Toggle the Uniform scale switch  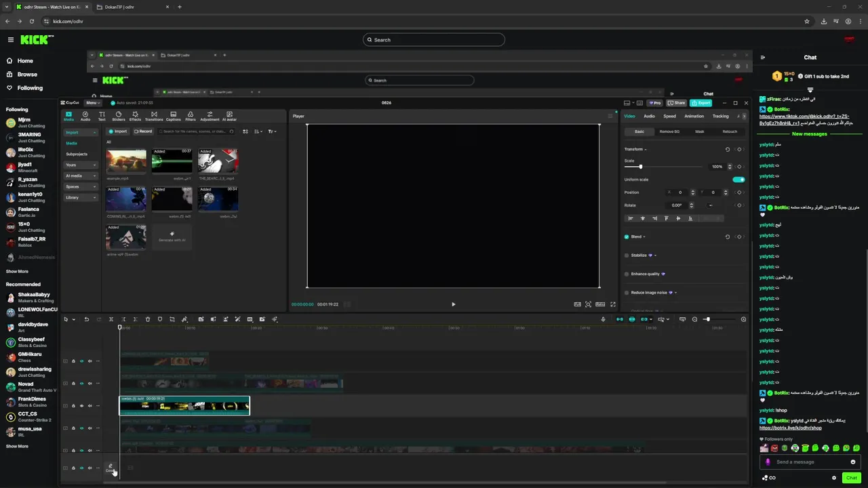pos(738,180)
